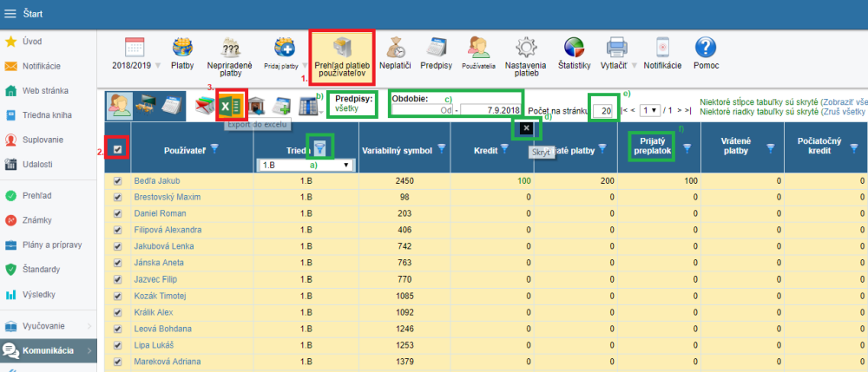Open the hamburger menu next to Štart

point(10,14)
